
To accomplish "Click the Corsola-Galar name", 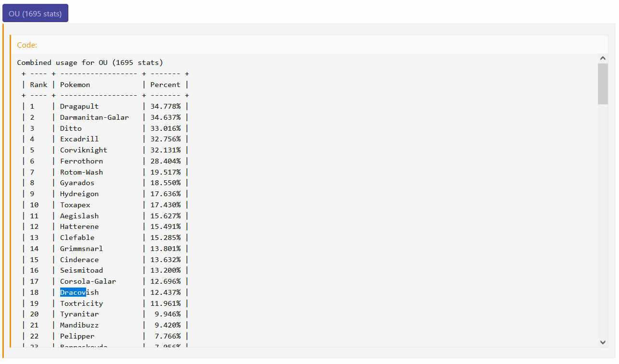I will click(88, 281).
